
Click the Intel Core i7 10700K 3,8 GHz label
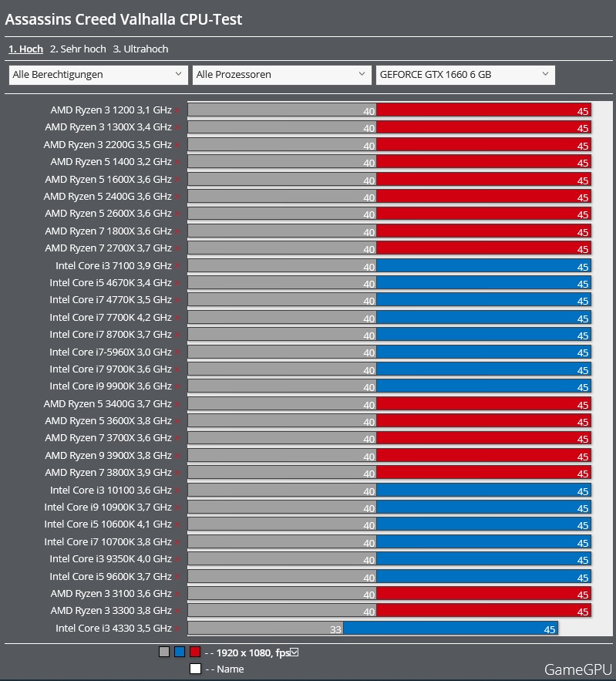coord(108,542)
